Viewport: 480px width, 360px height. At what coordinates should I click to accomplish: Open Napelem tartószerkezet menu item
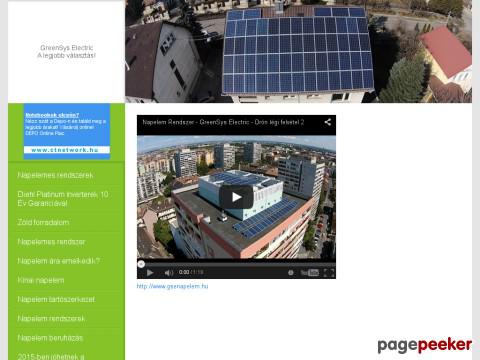[x=56, y=299]
